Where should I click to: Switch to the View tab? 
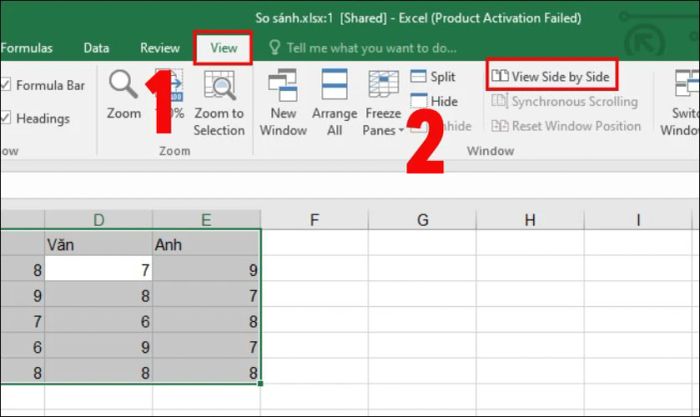pos(224,48)
